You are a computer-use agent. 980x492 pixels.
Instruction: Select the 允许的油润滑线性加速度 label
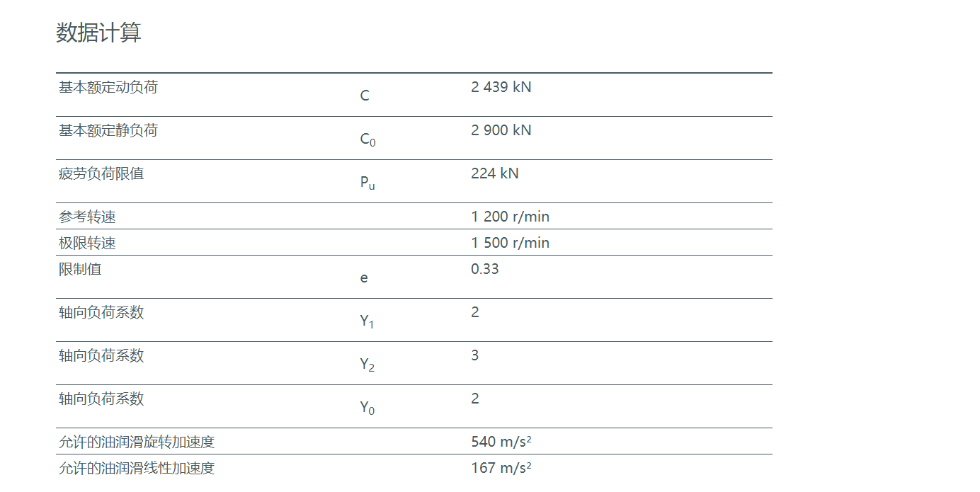tap(137, 468)
